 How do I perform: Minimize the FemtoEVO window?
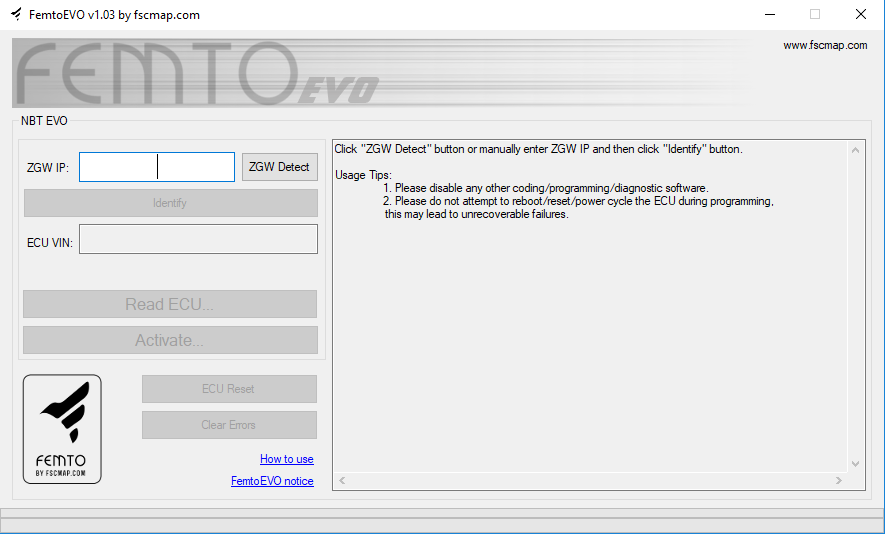click(x=770, y=14)
